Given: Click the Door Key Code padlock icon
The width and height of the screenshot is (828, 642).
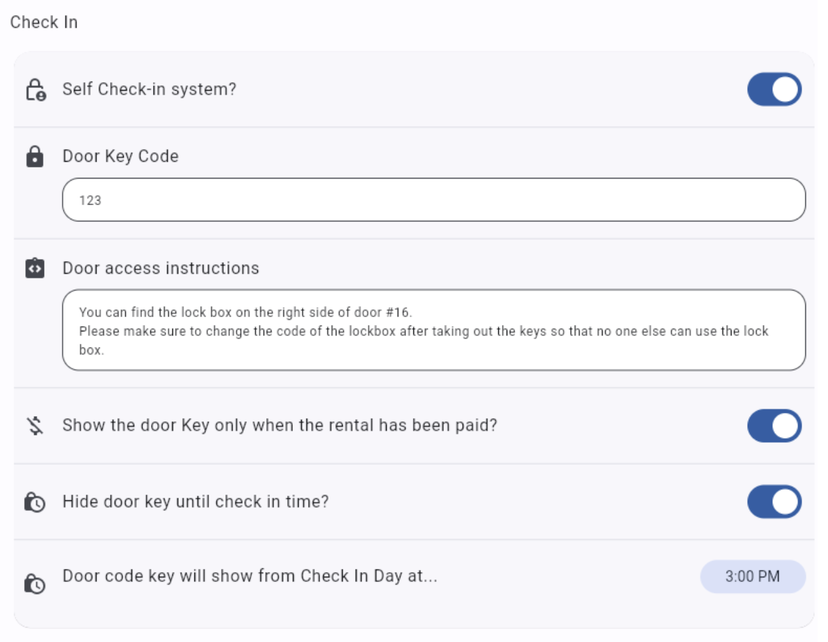Looking at the screenshot, I should (x=35, y=157).
